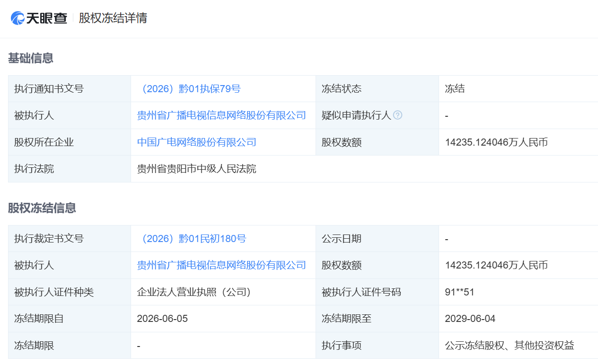This screenshot has width=598, height=364.
Task: Select the 2029-06-04 freeze end date
Action: [x=470, y=319]
